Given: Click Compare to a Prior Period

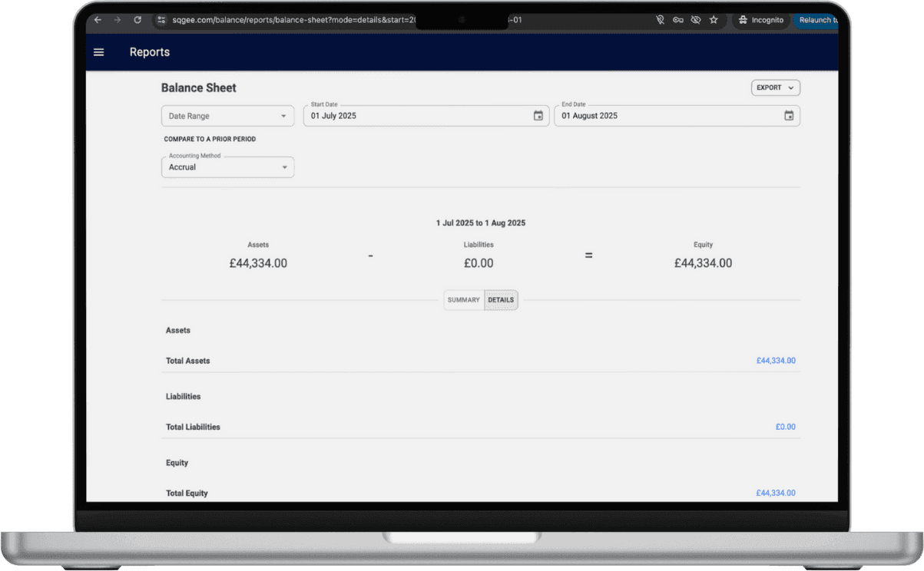Looking at the screenshot, I should pos(210,140).
